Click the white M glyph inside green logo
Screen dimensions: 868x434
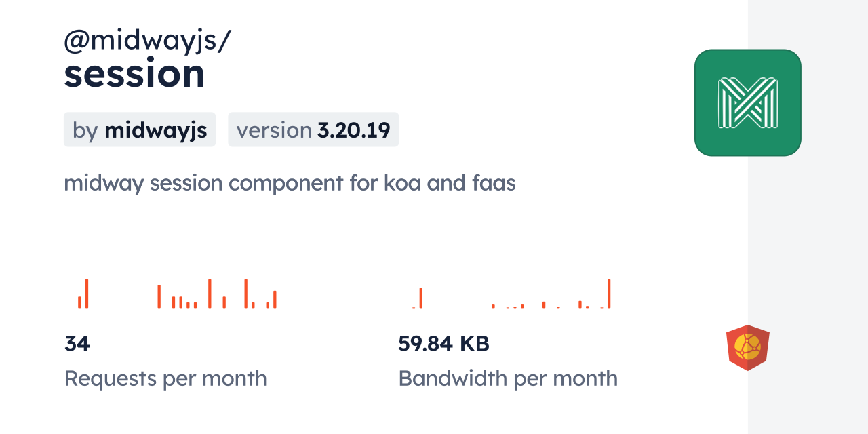[747, 102]
